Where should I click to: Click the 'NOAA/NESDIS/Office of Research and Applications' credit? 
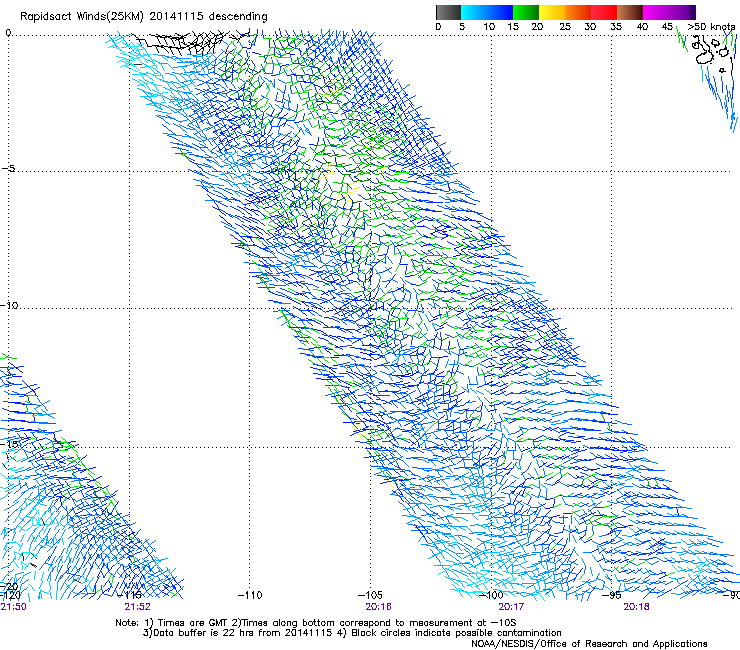(x=589, y=643)
